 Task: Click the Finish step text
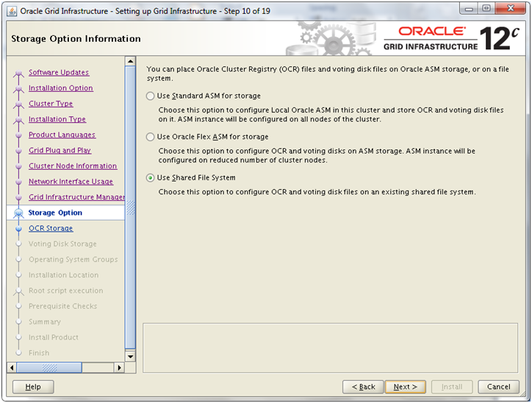click(39, 353)
